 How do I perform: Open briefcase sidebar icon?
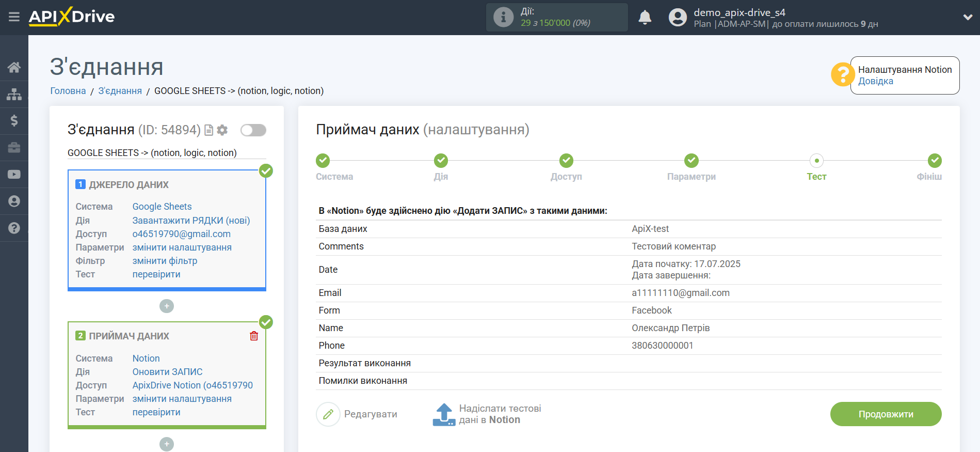click(14, 148)
